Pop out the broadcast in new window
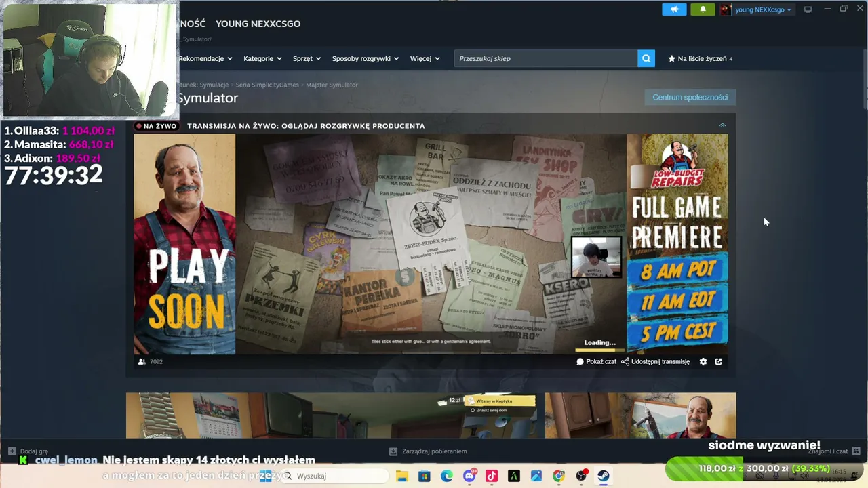Image resolution: width=868 pixels, height=488 pixels. [718, 361]
